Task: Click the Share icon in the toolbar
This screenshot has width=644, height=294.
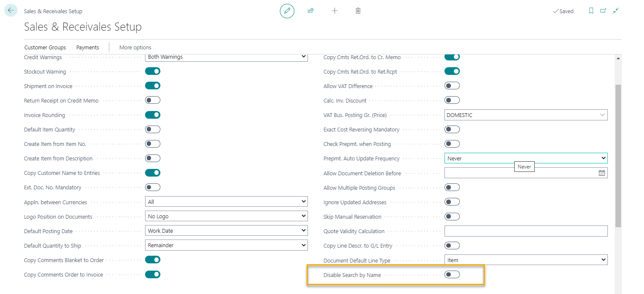Action: [x=311, y=11]
